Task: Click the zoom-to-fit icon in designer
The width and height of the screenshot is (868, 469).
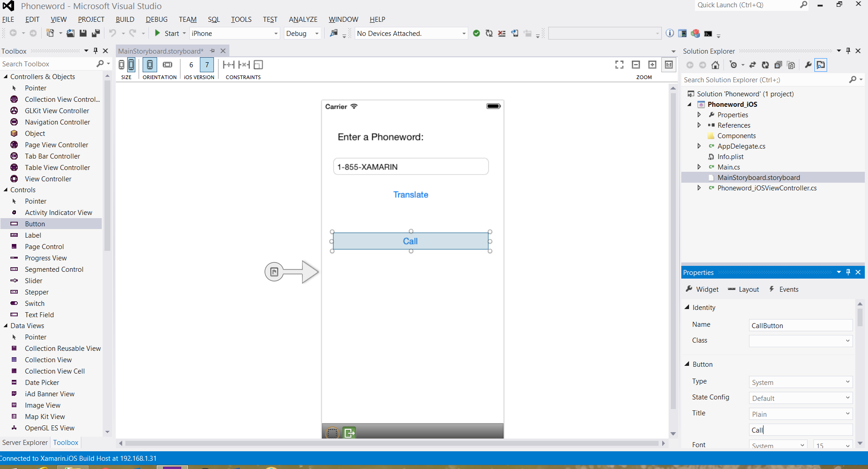Action: coord(619,65)
